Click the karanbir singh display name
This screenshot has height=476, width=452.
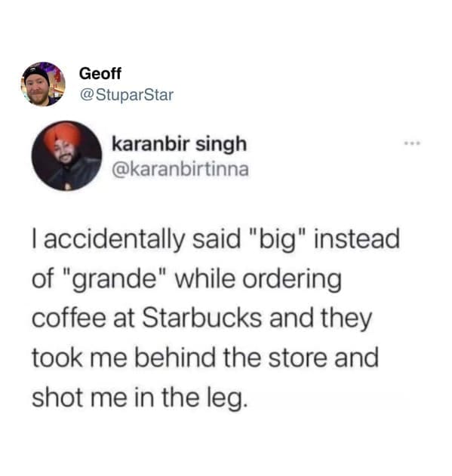(x=180, y=143)
